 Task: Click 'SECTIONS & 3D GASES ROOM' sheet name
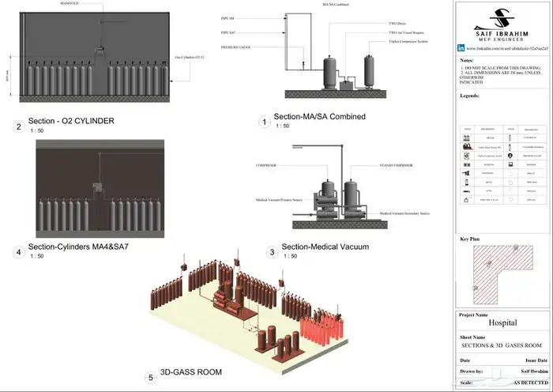(502, 346)
